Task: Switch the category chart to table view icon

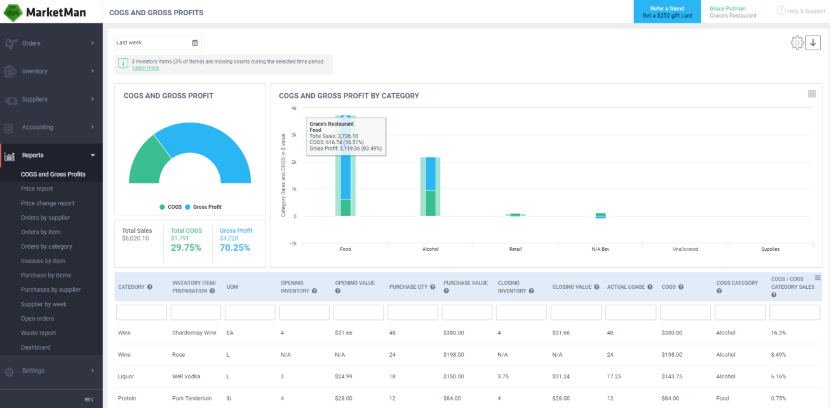Action: click(x=812, y=94)
